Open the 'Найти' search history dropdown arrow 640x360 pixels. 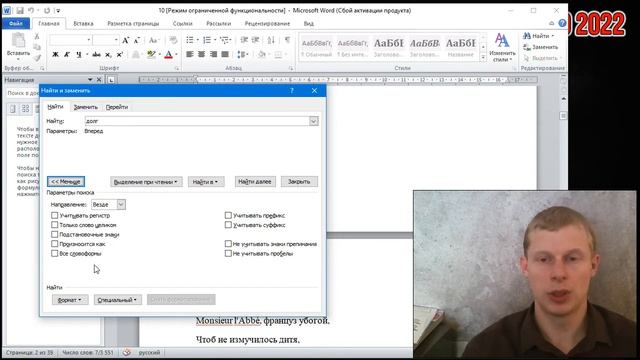point(313,121)
